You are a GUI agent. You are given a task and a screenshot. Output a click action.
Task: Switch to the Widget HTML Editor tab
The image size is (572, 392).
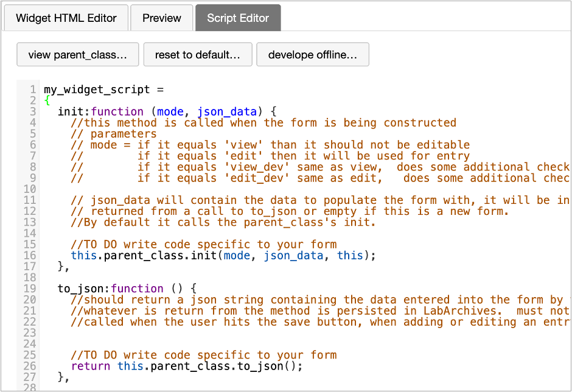click(66, 18)
